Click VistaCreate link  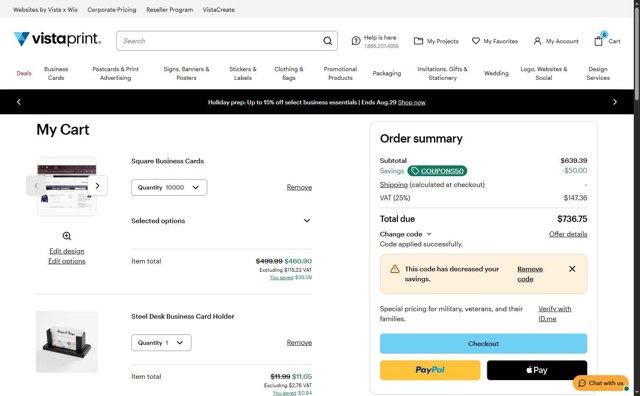(x=219, y=9)
